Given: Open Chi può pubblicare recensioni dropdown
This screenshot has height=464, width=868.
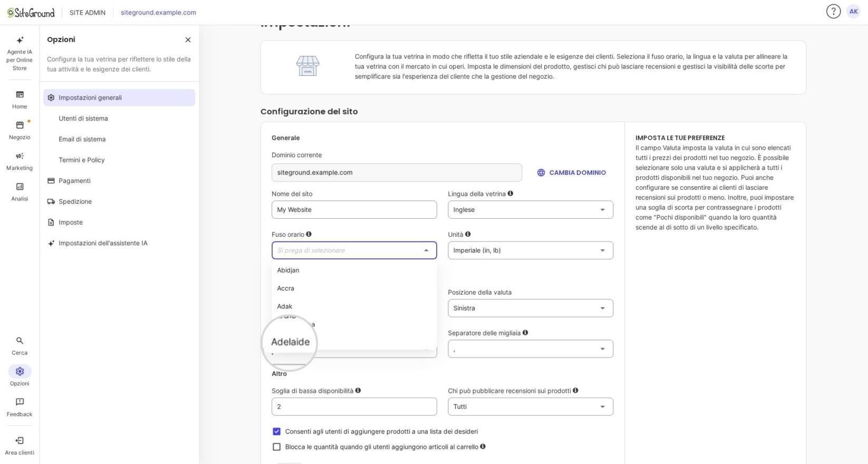Looking at the screenshot, I should 531,407.
